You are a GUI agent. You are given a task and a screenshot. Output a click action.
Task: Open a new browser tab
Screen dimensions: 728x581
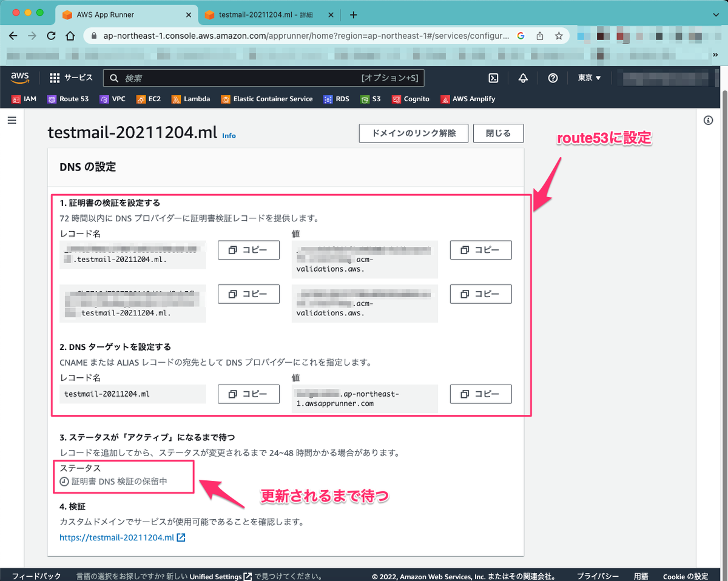point(354,15)
